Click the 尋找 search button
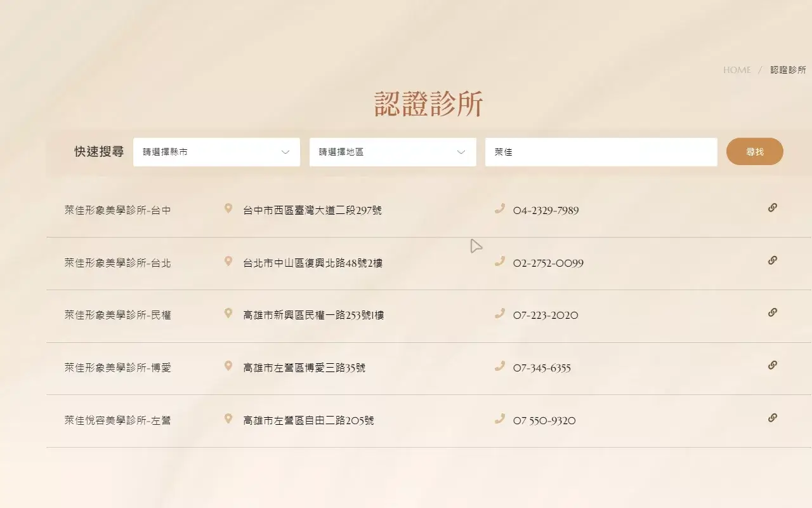This screenshot has width=812, height=508. point(755,152)
